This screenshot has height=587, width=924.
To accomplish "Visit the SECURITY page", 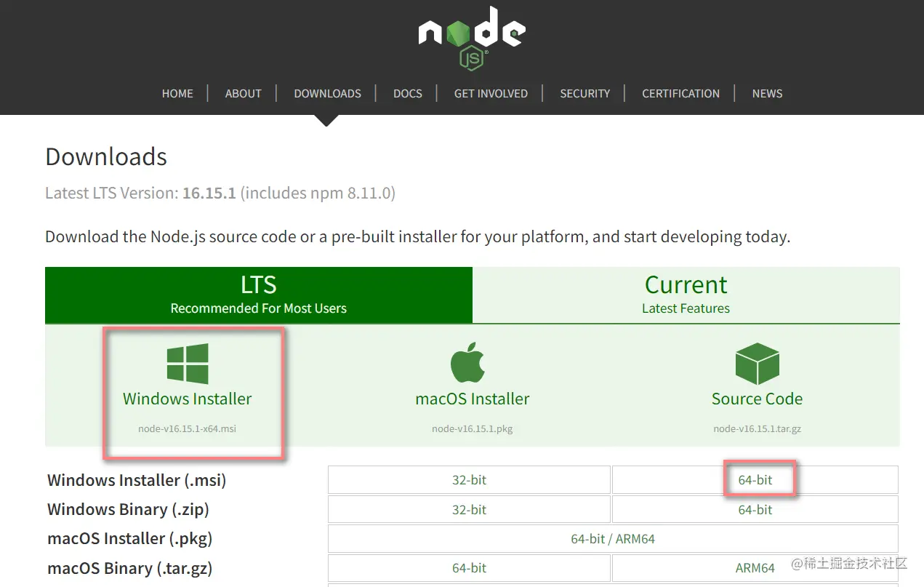I will coord(584,94).
